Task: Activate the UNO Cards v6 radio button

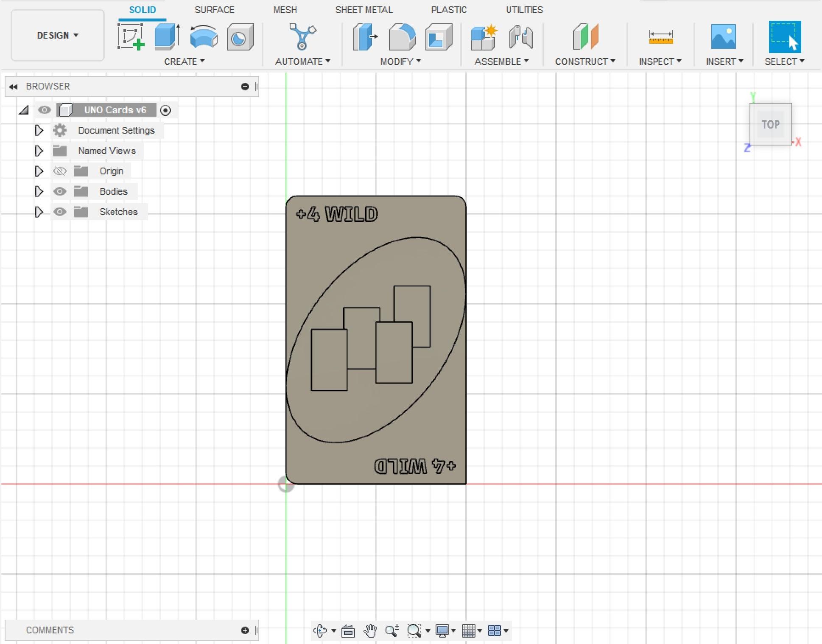Action: 165,110
